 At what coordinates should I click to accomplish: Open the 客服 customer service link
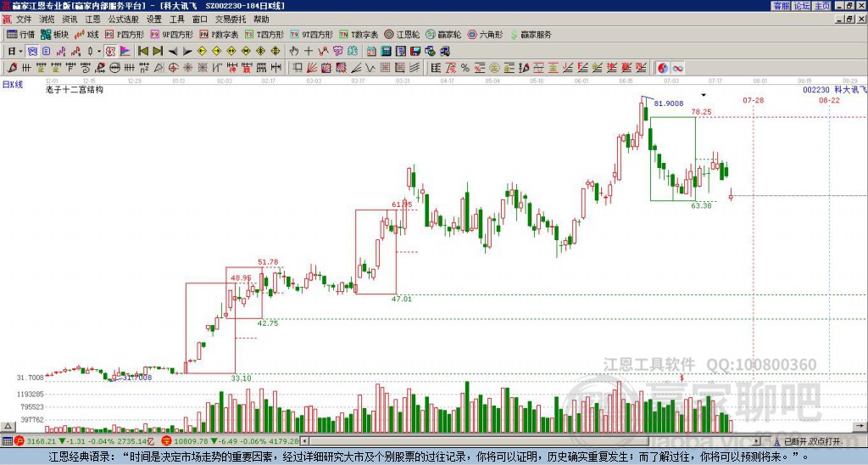pyautogui.click(x=781, y=6)
